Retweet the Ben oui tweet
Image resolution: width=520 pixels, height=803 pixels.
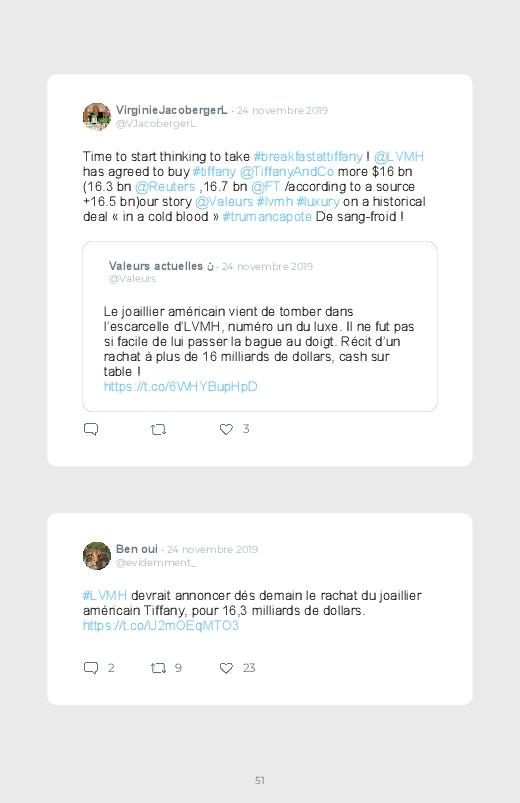pyautogui.click(x=158, y=668)
